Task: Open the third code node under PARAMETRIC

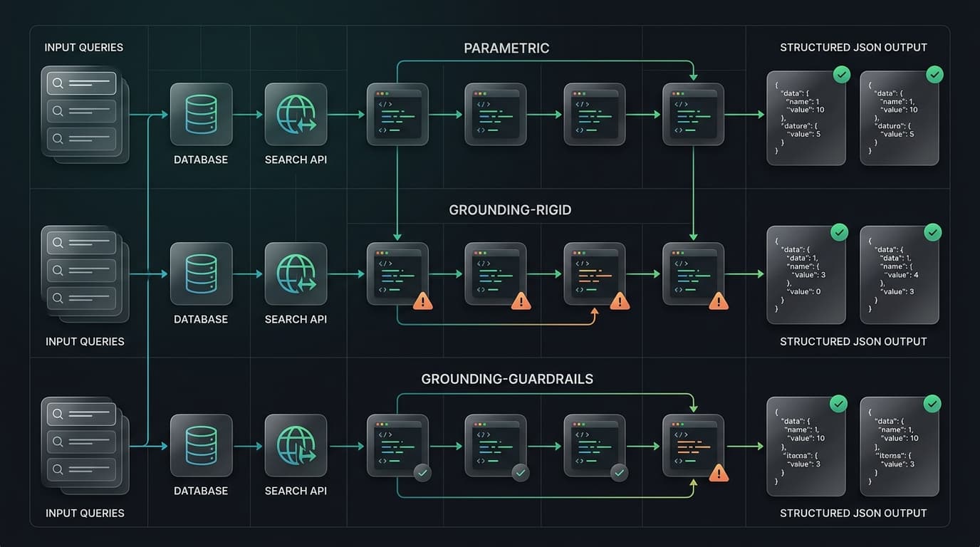Action: pos(595,115)
